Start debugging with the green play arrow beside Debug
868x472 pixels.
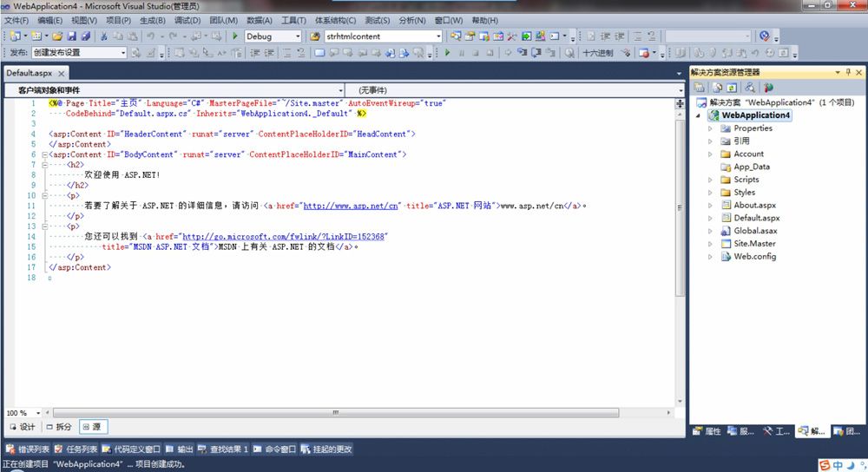(234, 36)
